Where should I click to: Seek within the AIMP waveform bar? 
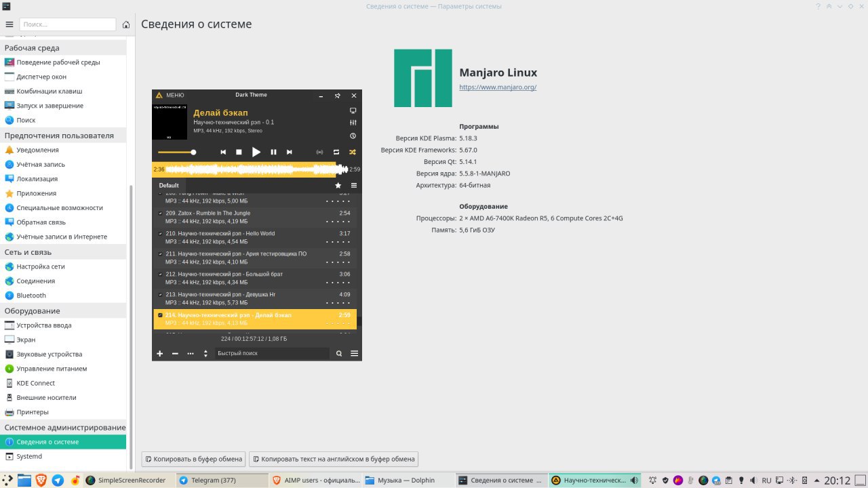pos(256,169)
